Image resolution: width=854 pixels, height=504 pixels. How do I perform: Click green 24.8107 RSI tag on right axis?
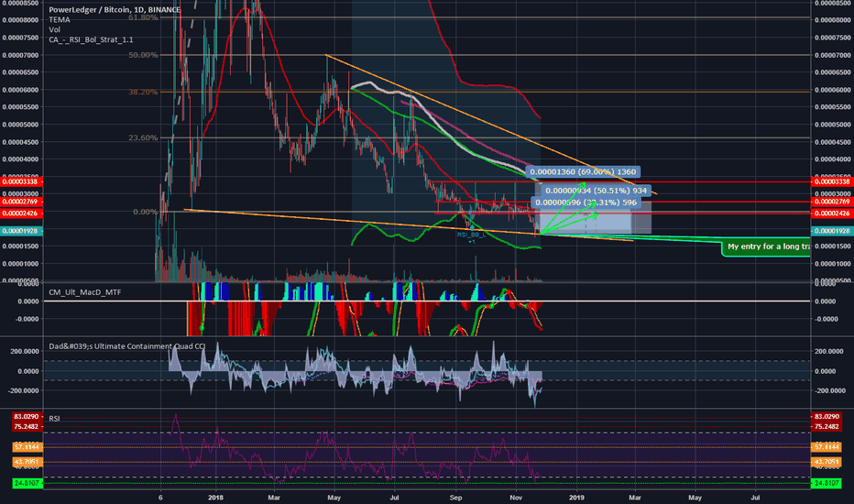(827, 483)
